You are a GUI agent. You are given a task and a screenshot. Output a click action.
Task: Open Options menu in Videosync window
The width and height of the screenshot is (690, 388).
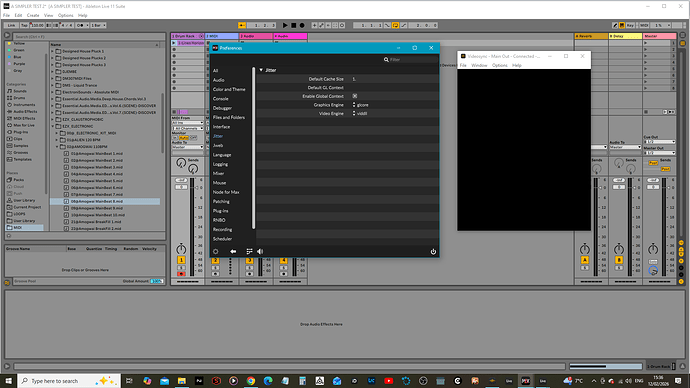[499, 65]
